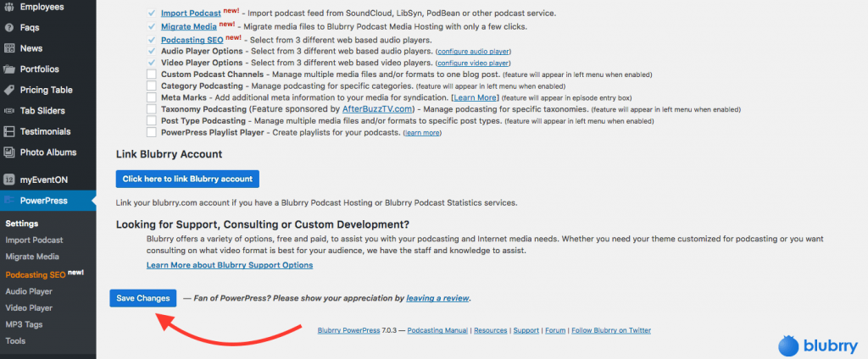868x359 pixels.
Task: Click the Faqs question mark icon
Action: click(8, 28)
